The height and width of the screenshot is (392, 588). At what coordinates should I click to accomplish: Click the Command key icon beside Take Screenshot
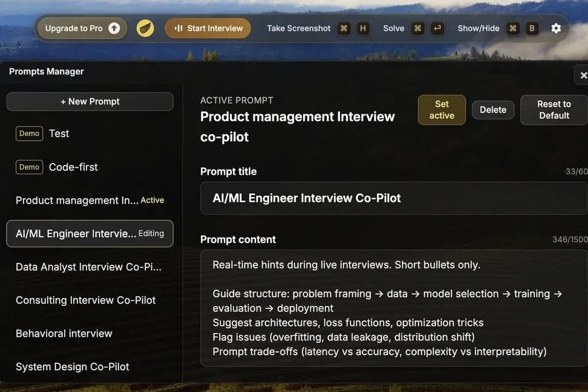[344, 28]
